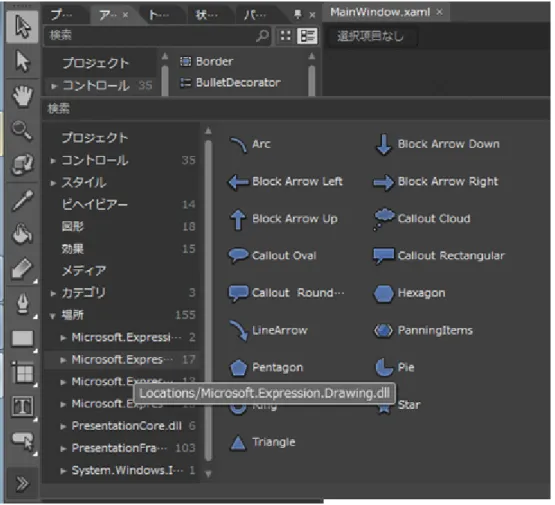Expand Microsoft.Expressi… node with 2 items

(63, 338)
